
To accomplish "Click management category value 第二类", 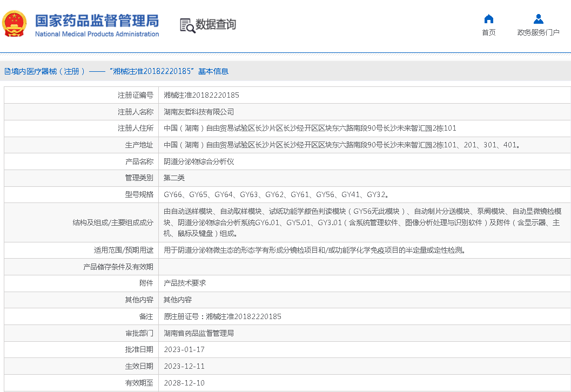I will point(174,178).
